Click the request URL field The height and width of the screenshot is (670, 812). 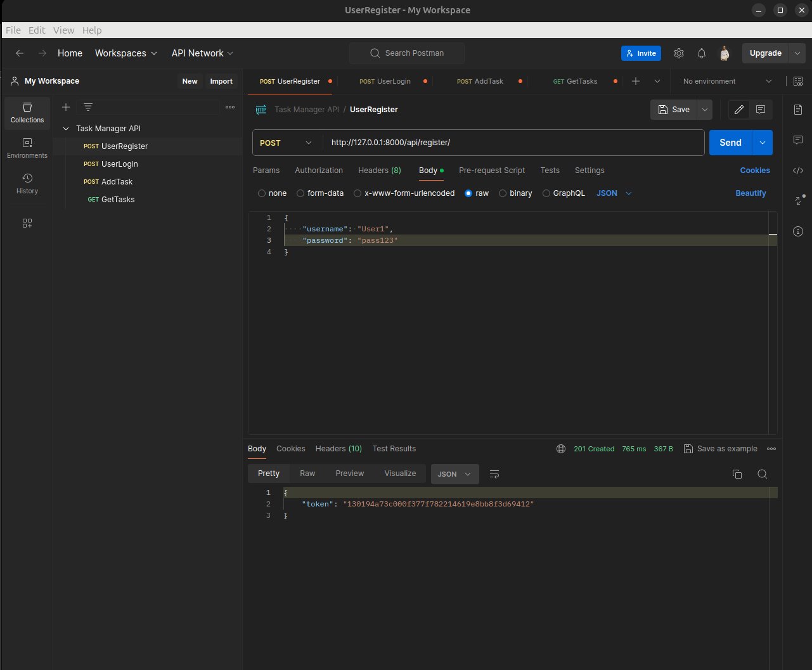[513, 143]
